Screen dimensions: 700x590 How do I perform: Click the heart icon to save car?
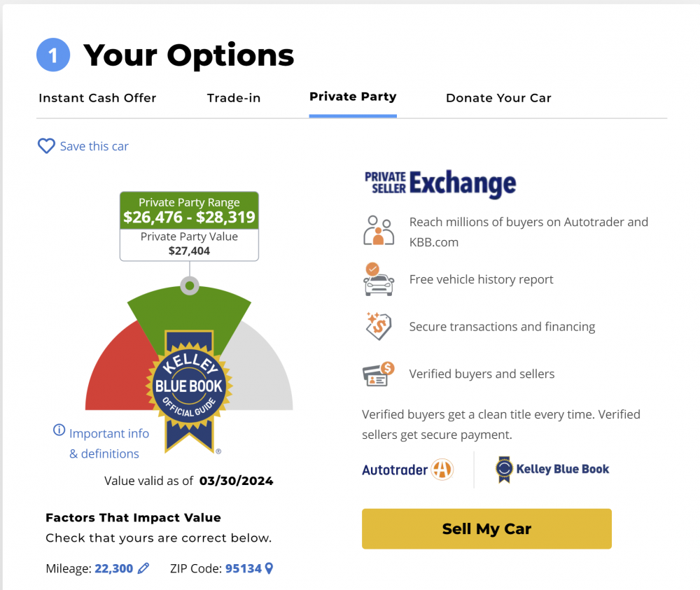point(46,146)
